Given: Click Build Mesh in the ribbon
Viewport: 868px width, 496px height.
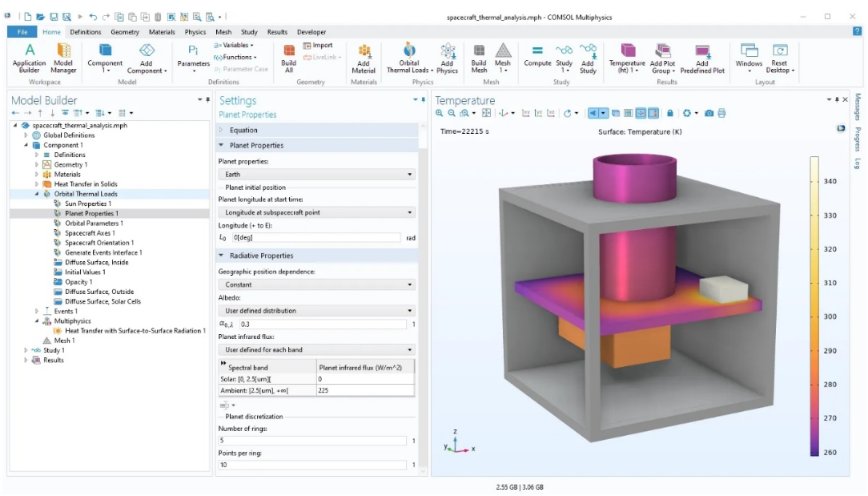Looking at the screenshot, I should point(480,58).
